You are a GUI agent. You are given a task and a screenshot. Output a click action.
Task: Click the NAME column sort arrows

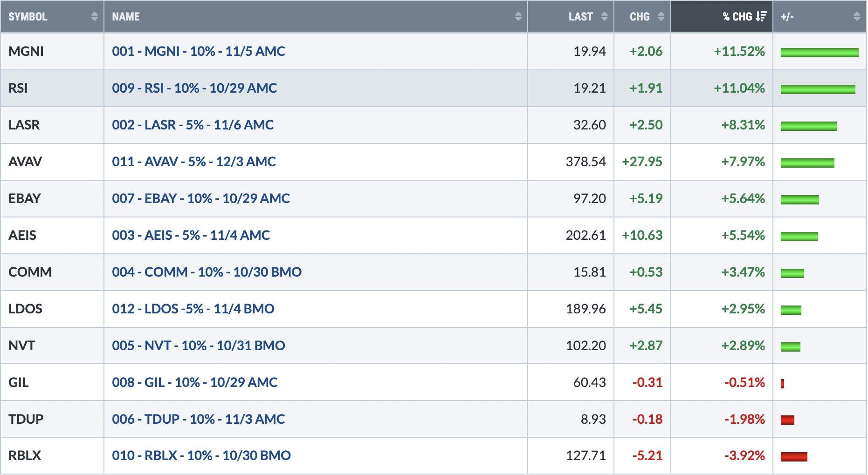pyautogui.click(x=518, y=17)
